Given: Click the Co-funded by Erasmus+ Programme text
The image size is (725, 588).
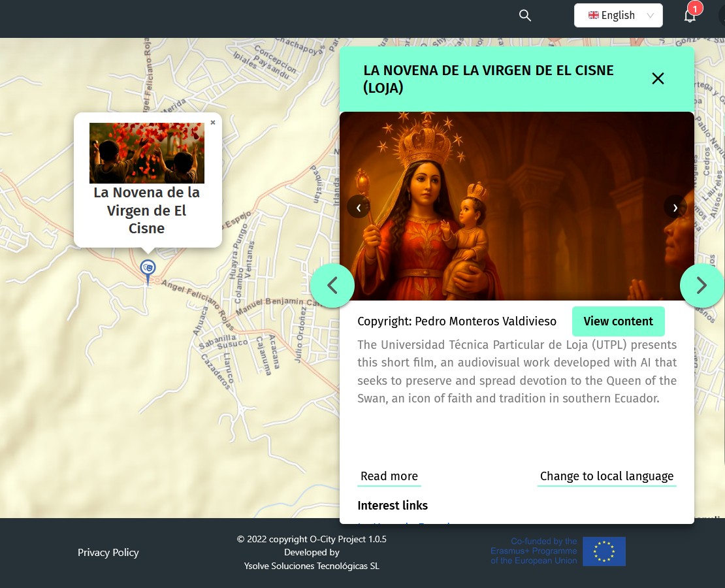Looking at the screenshot, I should [x=534, y=551].
